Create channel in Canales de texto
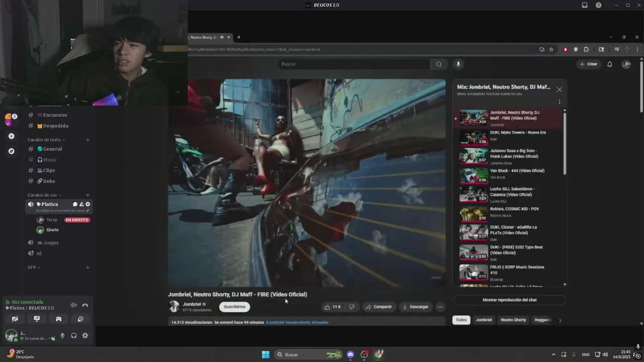 (88, 140)
